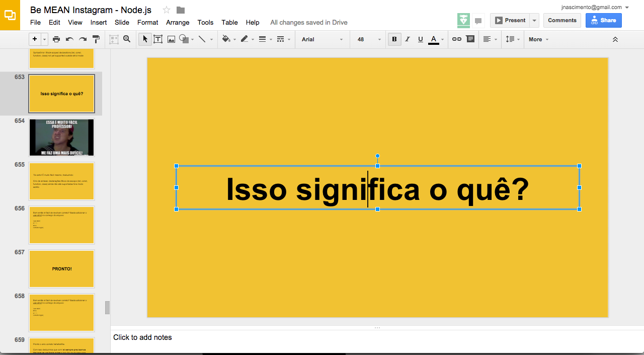Choose the Select arrow tool
644x355 pixels.
145,39
